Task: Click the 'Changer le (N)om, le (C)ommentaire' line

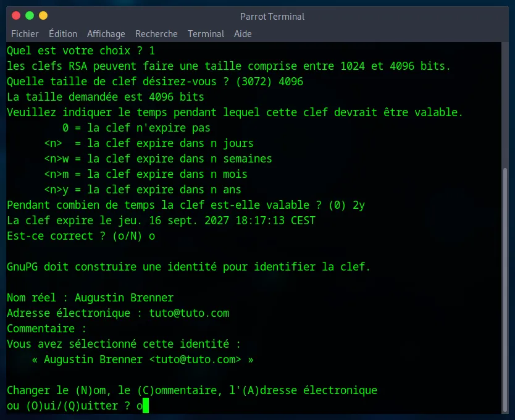Action: (192, 390)
